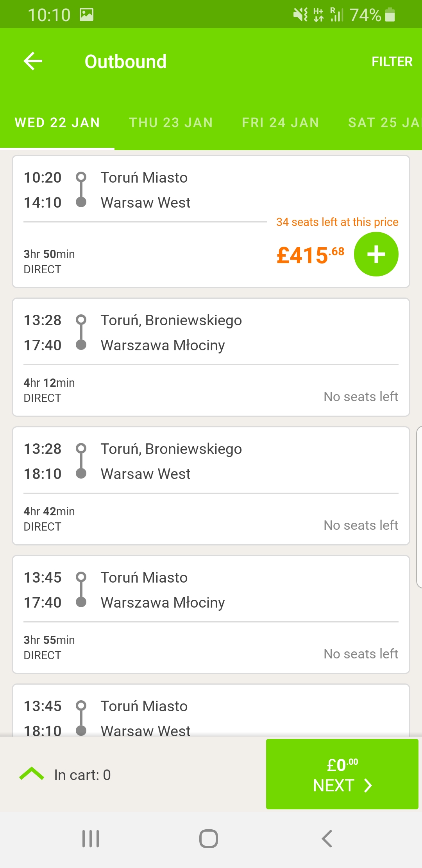The height and width of the screenshot is (868, 422).
Task: Switch to the THU 23 JAN tab
Action: [x=171, y=122]
